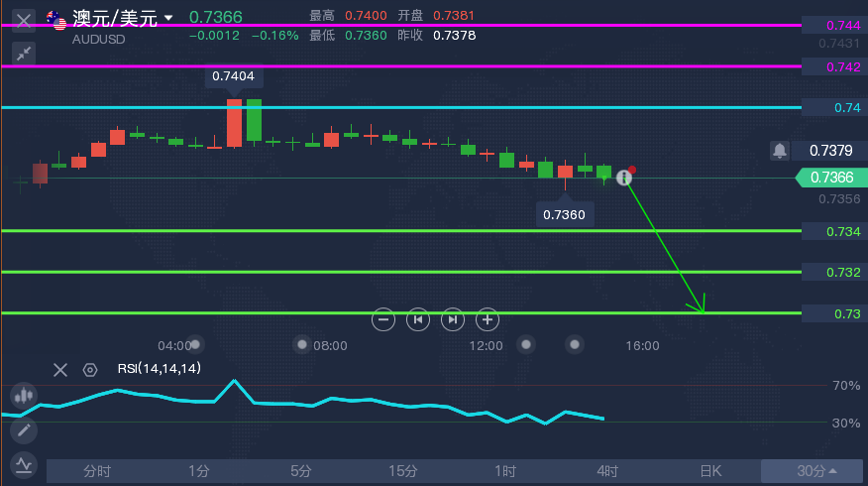Switch to the 分时 timeframe tab
868x486 pixels.
pos(97,471)
